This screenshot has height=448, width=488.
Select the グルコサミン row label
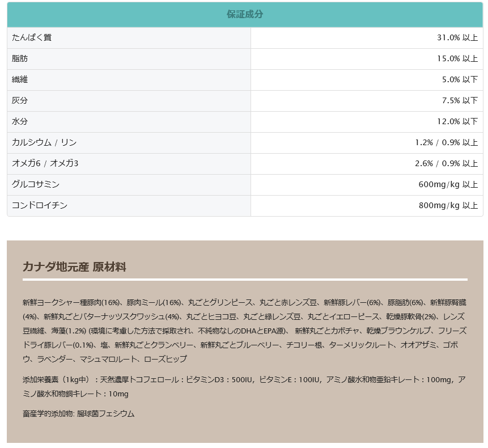[36, 184]
